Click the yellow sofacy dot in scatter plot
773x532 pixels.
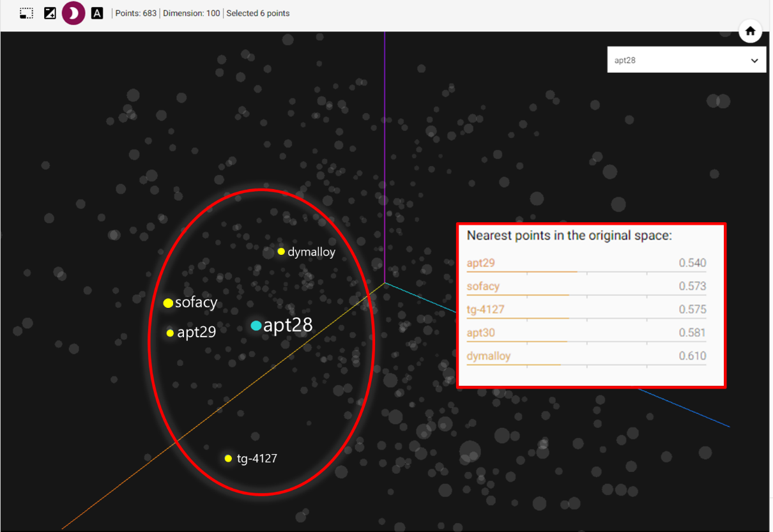[x=168, y=303]
